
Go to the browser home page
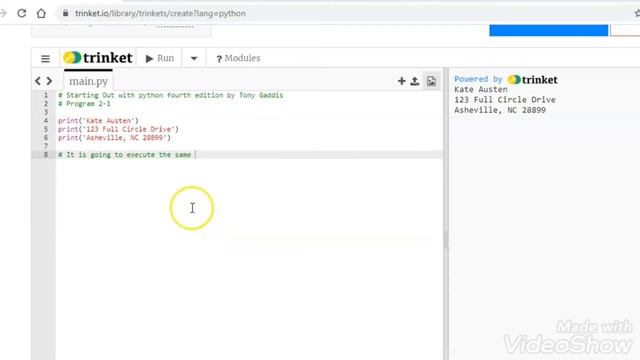(x=41, y=13)
